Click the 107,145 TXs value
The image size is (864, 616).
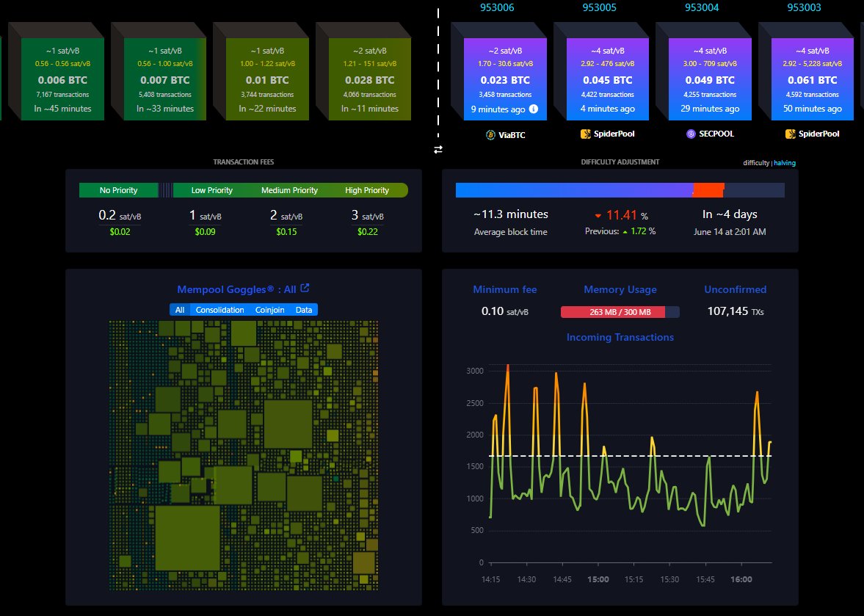point(735,311)
